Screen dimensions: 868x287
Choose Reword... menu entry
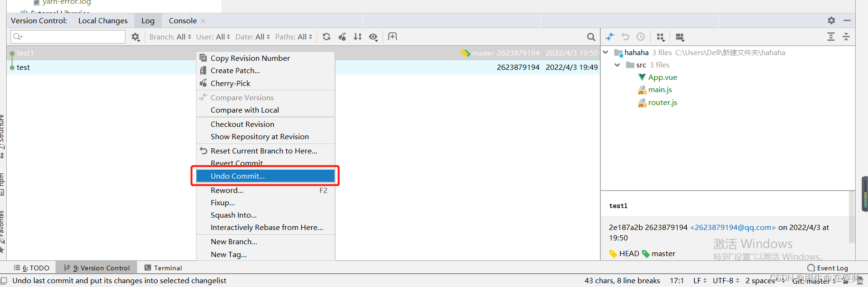[266, 190]
